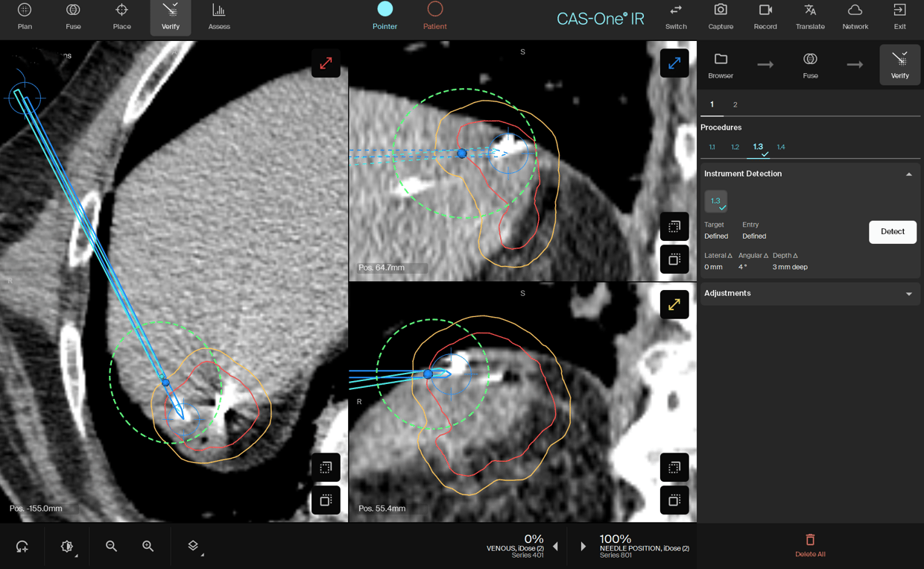Toggle instrument 1.3 chip in Instrument Detection

coord(715,201)
